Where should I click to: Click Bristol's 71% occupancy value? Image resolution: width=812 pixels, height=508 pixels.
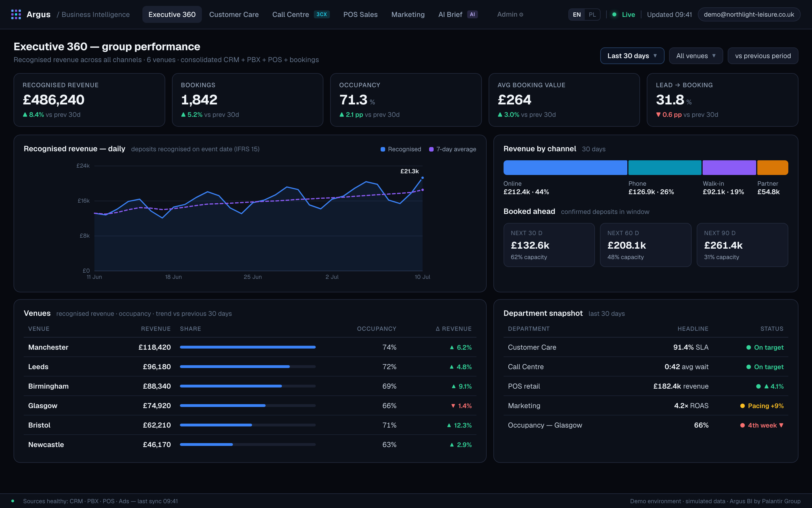click(x=389, y=425)
